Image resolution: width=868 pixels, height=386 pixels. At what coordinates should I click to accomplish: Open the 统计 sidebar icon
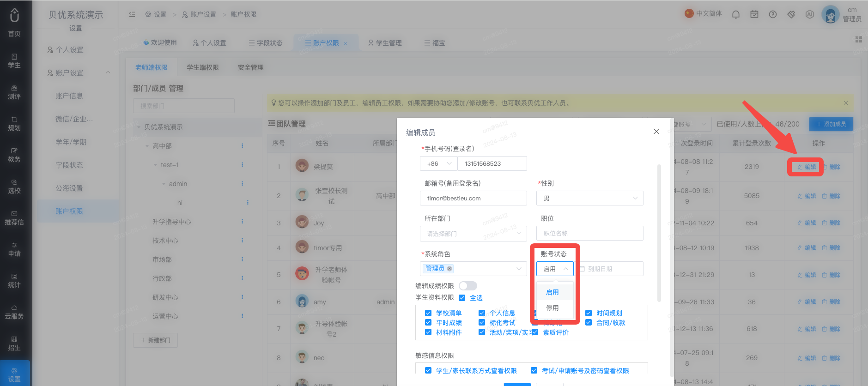point(14,281)
